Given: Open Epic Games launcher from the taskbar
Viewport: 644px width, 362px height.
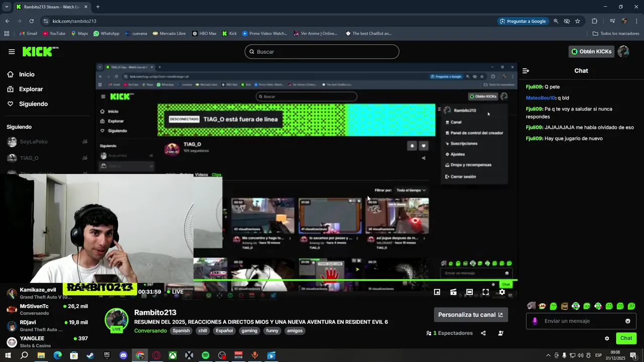Looking at the screenshot, I should pyautogui.click(x=107, y=355).
